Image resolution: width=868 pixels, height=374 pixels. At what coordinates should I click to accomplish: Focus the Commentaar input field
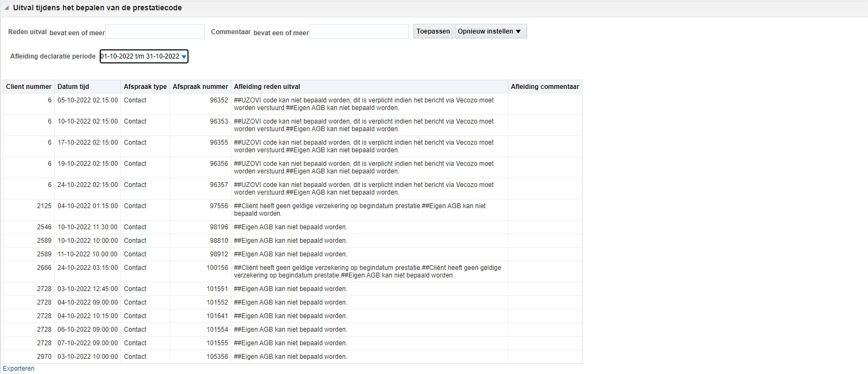point(359,32)
